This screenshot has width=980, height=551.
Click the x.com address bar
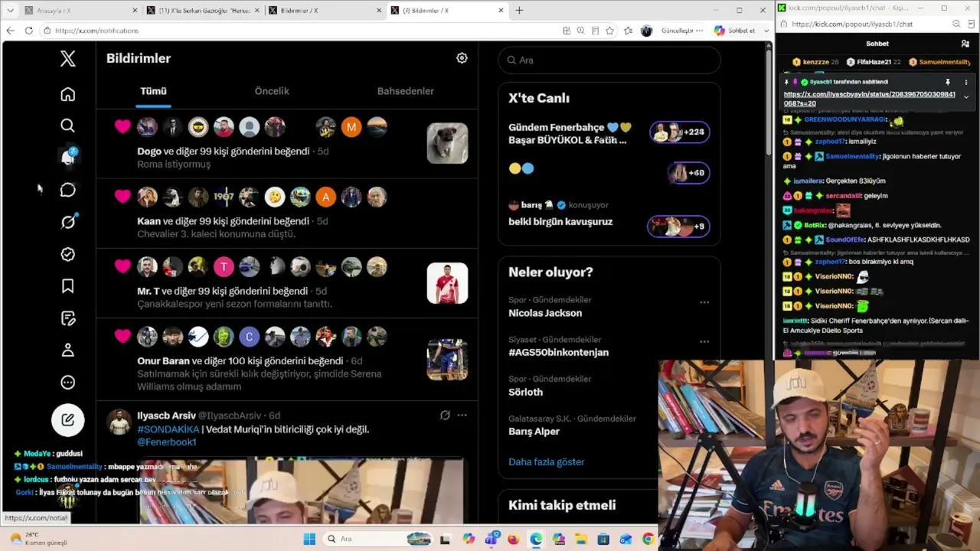click(299, 31)
